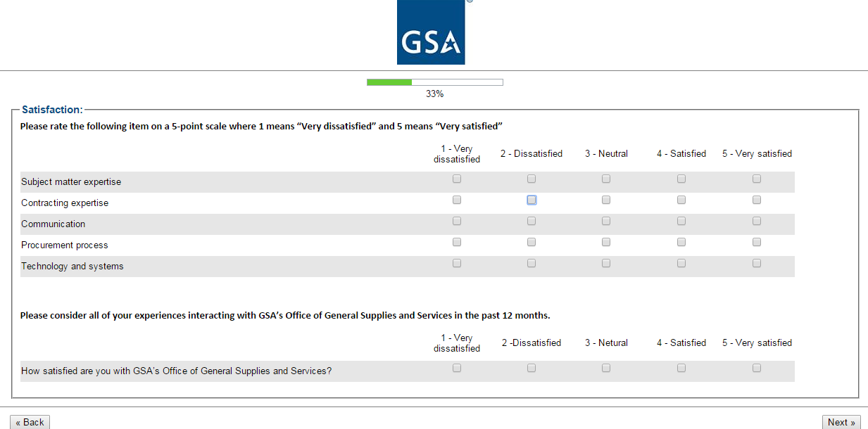This screenshot has height=429, width=868.
Task: Select Very dissatisfied for Procurement process
Action: [x=457, y=243]
